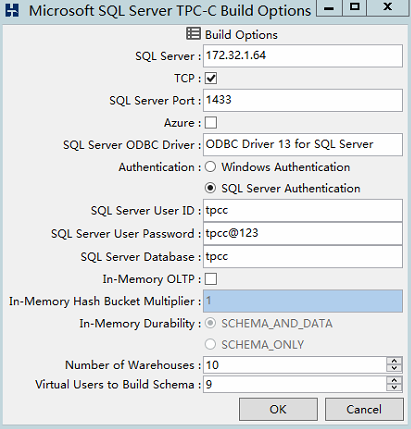
Task: Click the 'Number of Warehouses :' label
Action: tap(133, 365)
